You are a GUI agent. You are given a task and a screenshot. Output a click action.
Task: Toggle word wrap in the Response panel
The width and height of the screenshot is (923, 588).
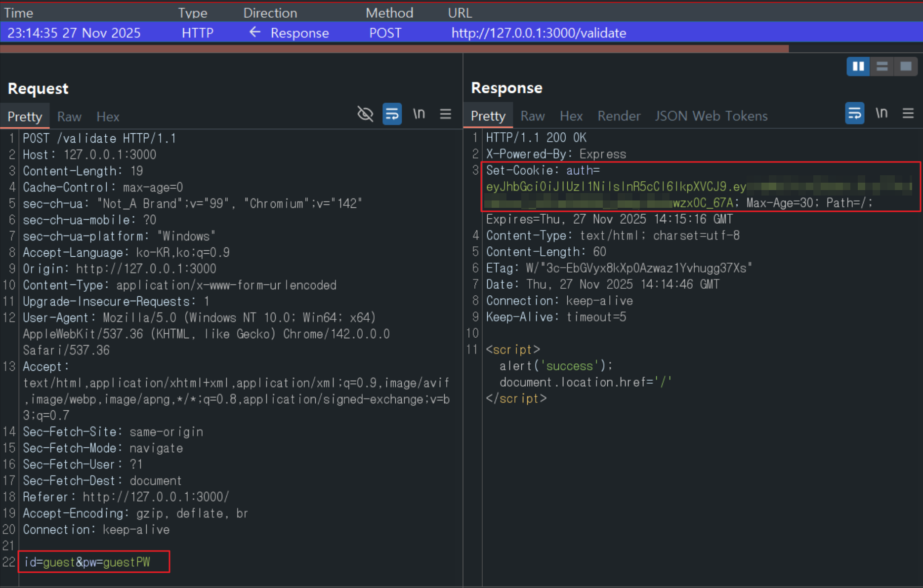854,114
